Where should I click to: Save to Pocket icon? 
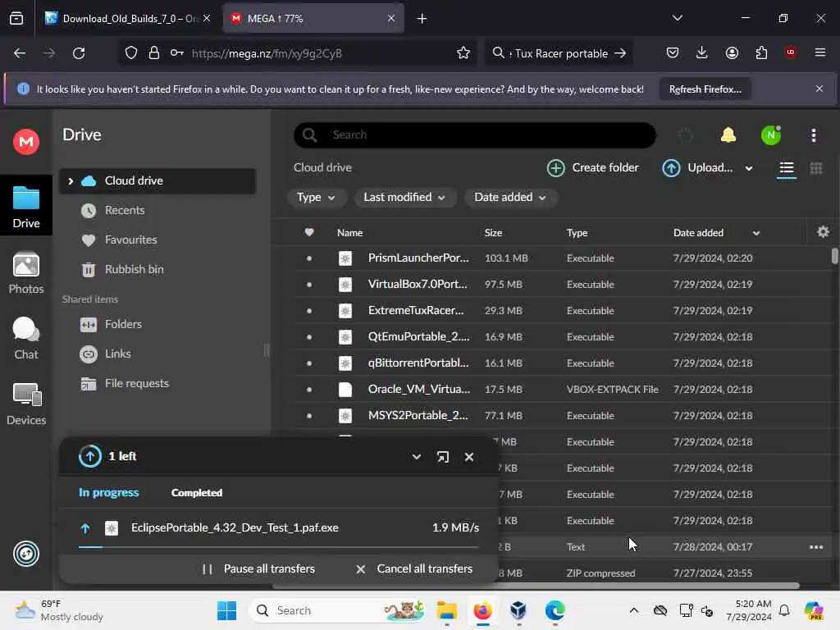[x=673, y=52]
